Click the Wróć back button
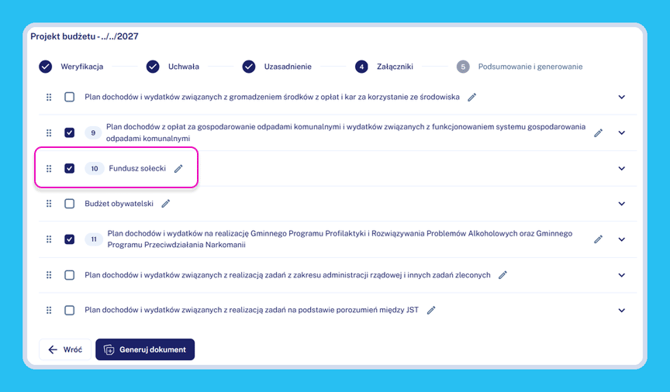670x392 pixels. pos(65,350)
